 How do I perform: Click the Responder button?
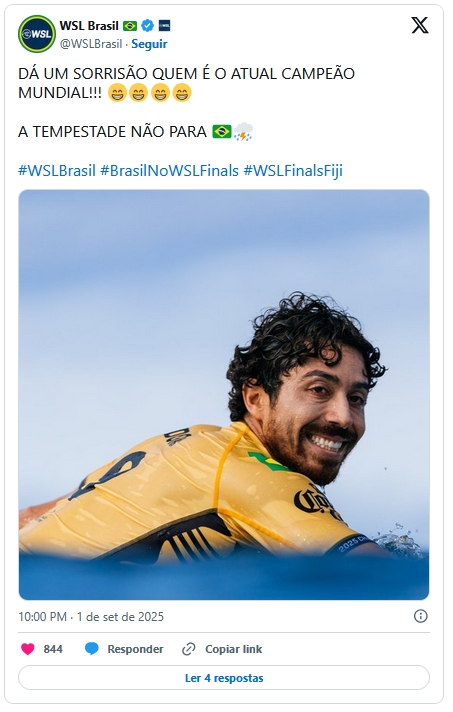(135, 649)
